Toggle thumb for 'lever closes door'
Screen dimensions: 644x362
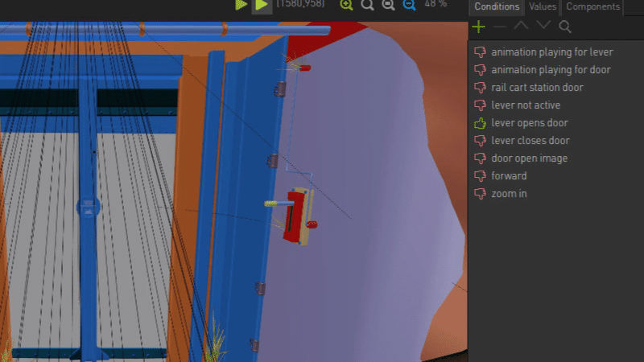pos(480,141)
